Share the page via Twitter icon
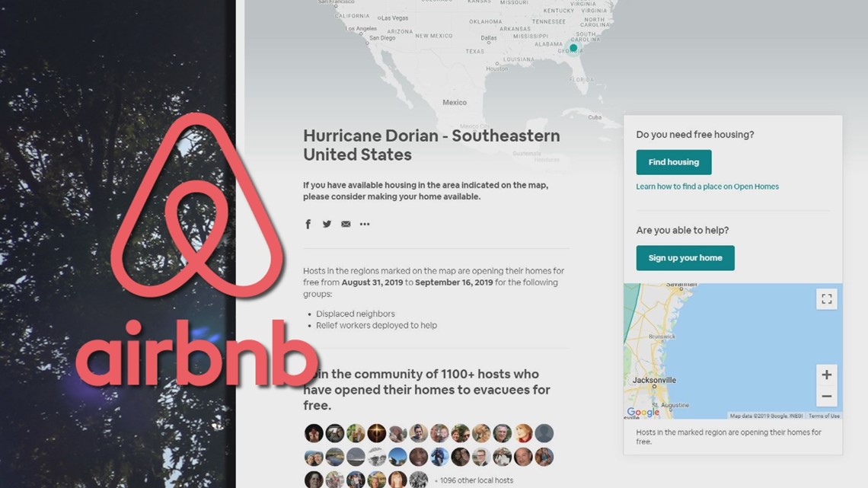 (327, 224)
